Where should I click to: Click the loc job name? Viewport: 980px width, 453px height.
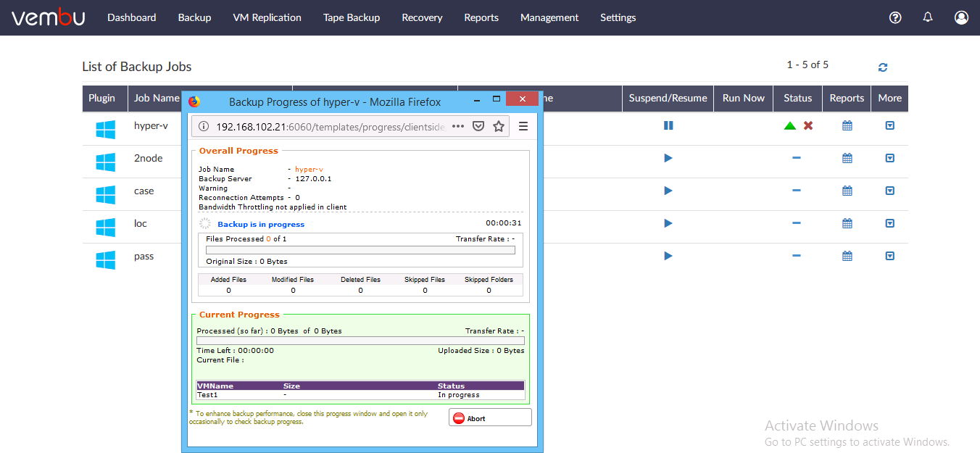pos(141,223)
